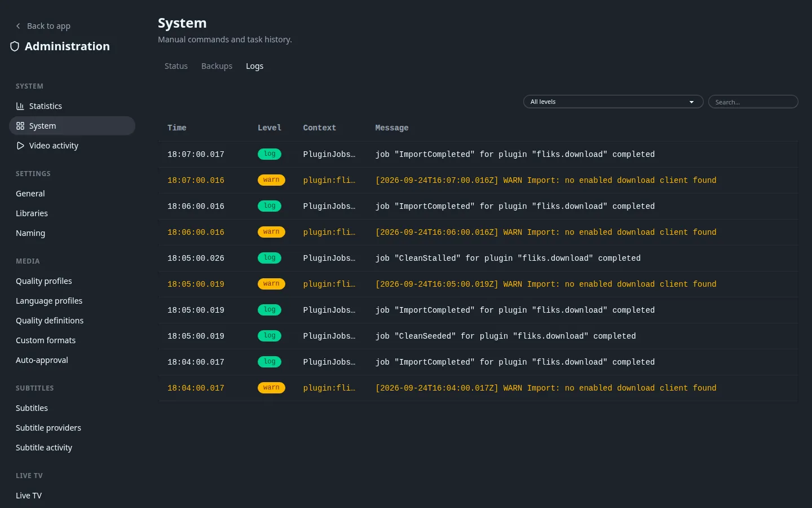Click the Time column header
This screenshot has width=812, height=508.
point(176,128)
